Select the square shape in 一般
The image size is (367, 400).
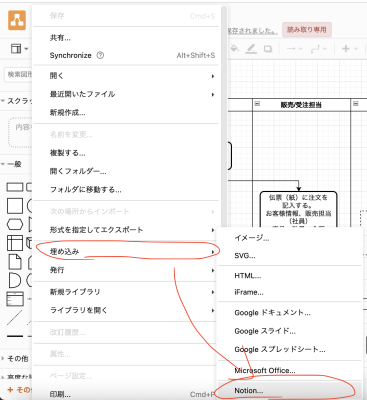[x=15, y=206]
